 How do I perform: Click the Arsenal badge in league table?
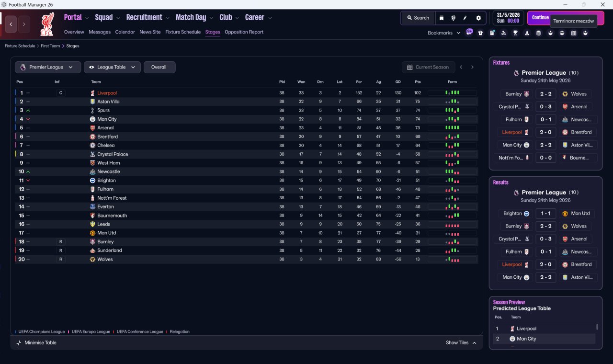[x=92, y=128]
